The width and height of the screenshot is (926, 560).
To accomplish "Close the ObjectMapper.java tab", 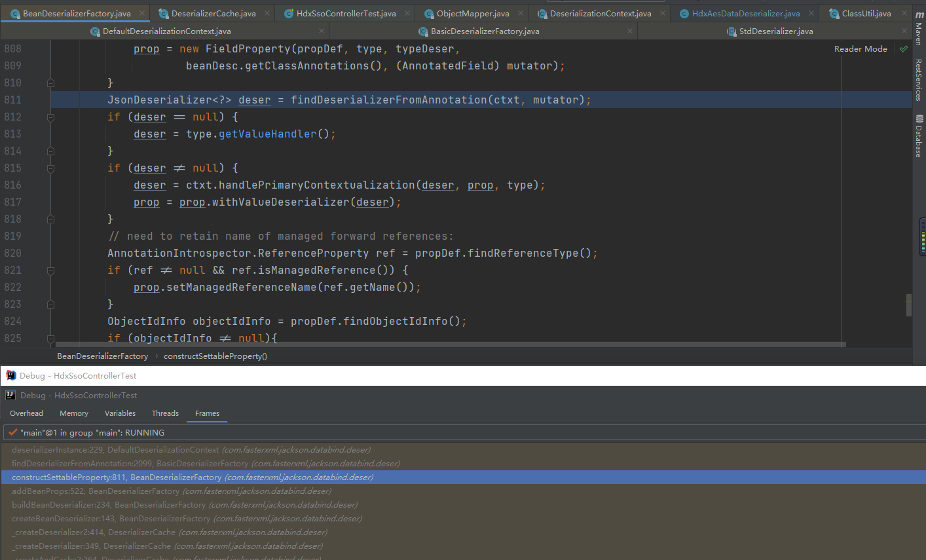I will 521,13.
